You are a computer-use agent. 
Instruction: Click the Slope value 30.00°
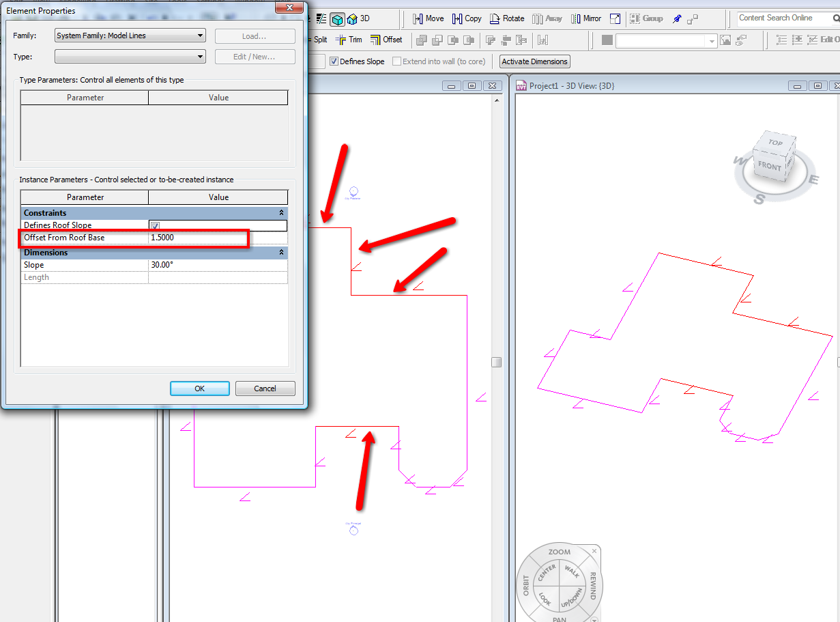[218, 265]
